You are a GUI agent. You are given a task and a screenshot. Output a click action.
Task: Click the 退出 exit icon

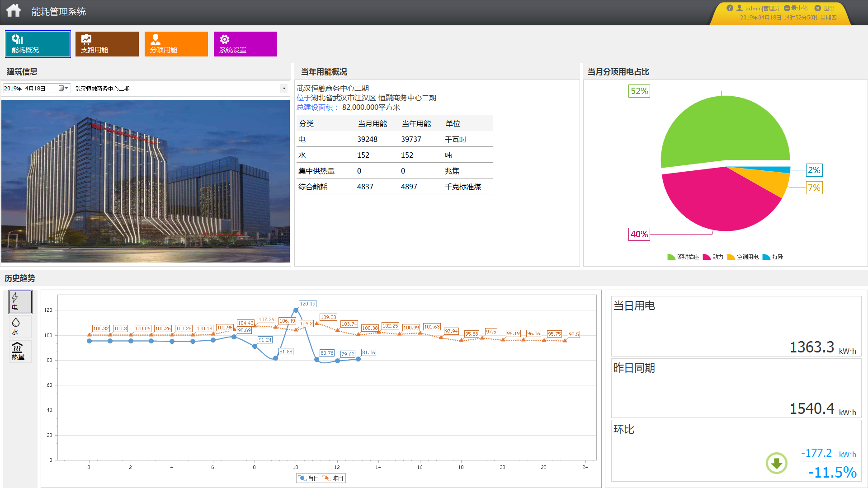click(817, 8)
